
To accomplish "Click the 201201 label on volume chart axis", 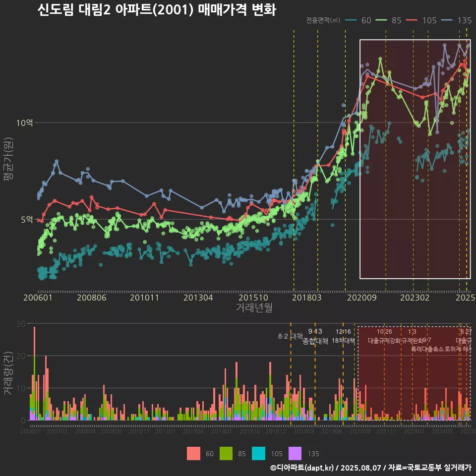I will coord(166,431).
